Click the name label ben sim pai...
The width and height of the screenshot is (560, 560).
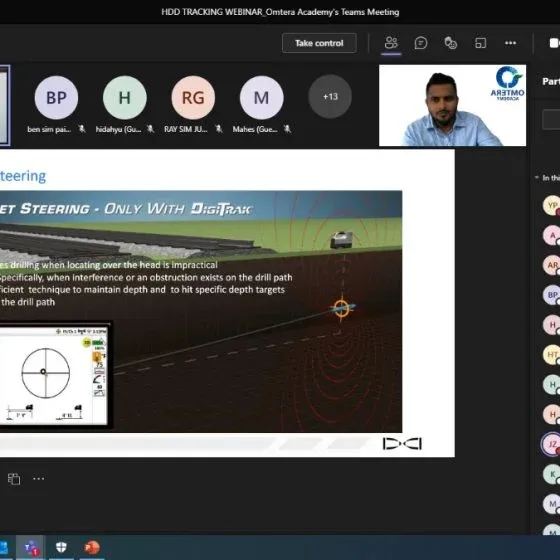click(49, 129)
